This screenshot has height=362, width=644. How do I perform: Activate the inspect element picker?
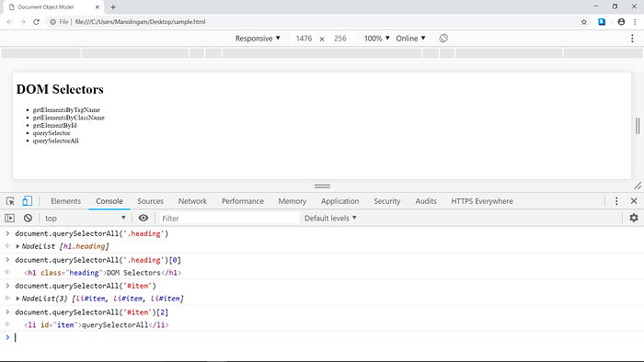[10, 201]
